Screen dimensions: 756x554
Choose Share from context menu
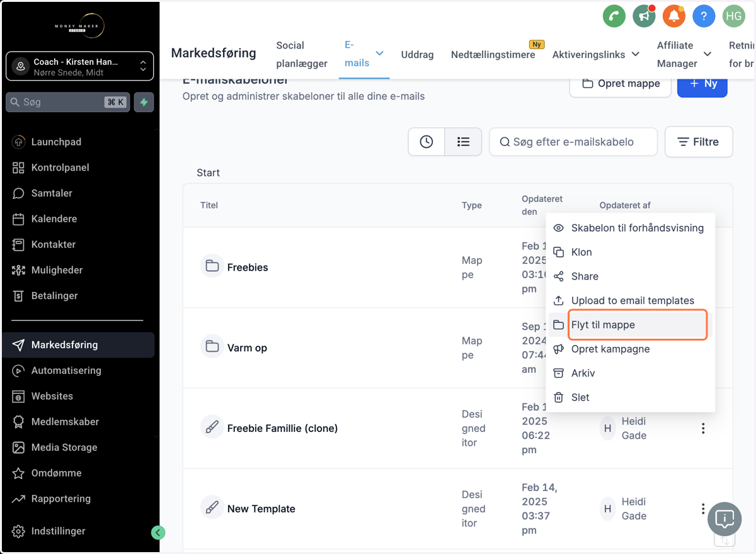tap(630, 276)
